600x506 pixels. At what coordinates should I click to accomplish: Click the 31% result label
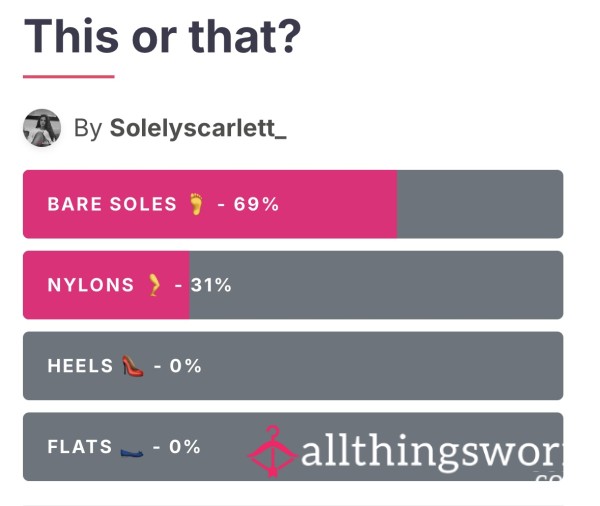coord(211,285)
